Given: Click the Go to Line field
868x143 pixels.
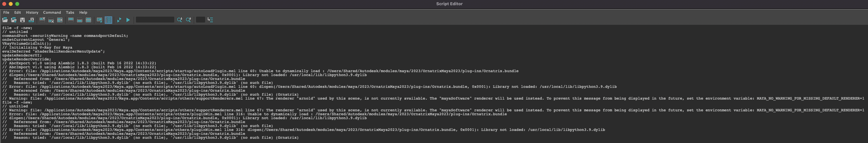Looking at the screenshot, I should 200,20.
